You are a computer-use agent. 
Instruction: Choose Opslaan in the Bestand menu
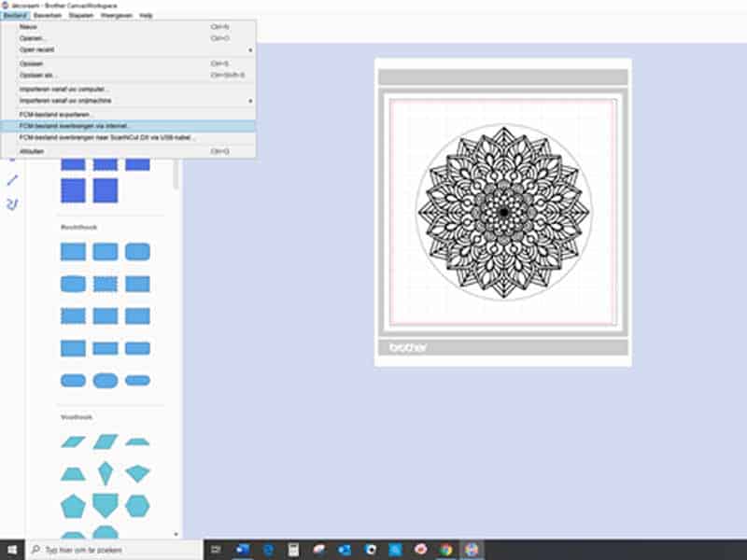pyautogui.click(x=128, y=63)
